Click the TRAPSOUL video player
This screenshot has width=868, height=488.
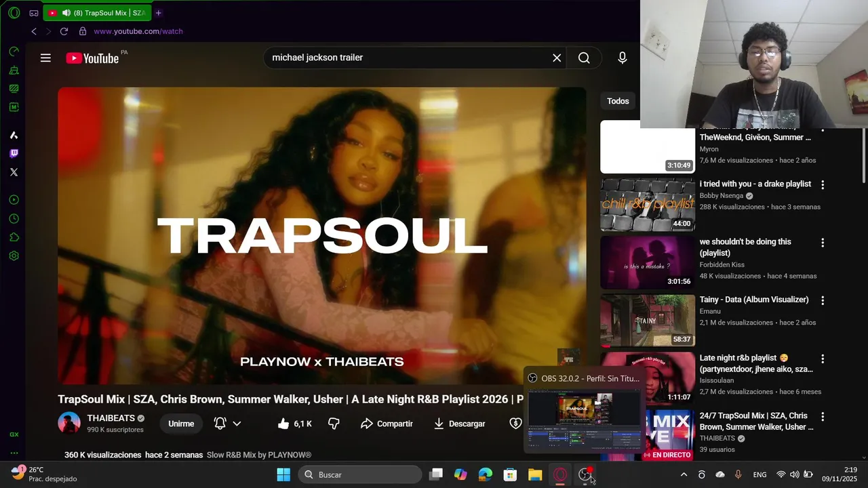tap(322, 236)
